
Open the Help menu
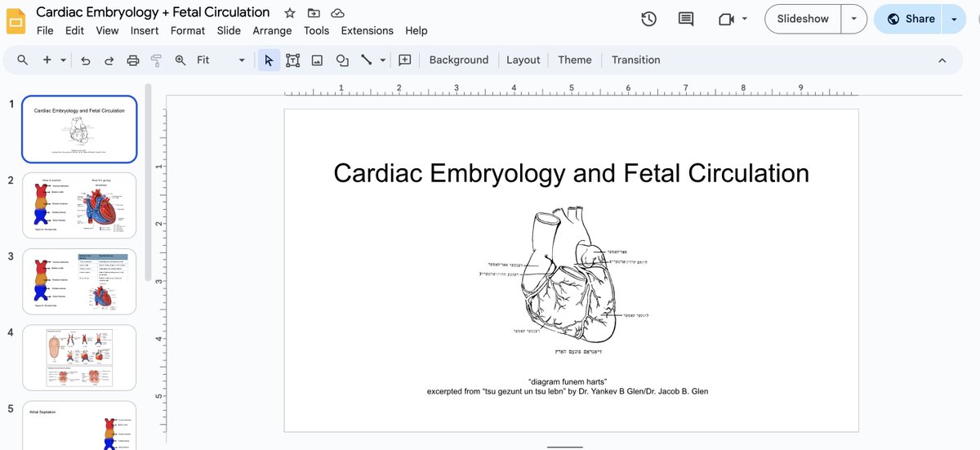coord(416,30)
